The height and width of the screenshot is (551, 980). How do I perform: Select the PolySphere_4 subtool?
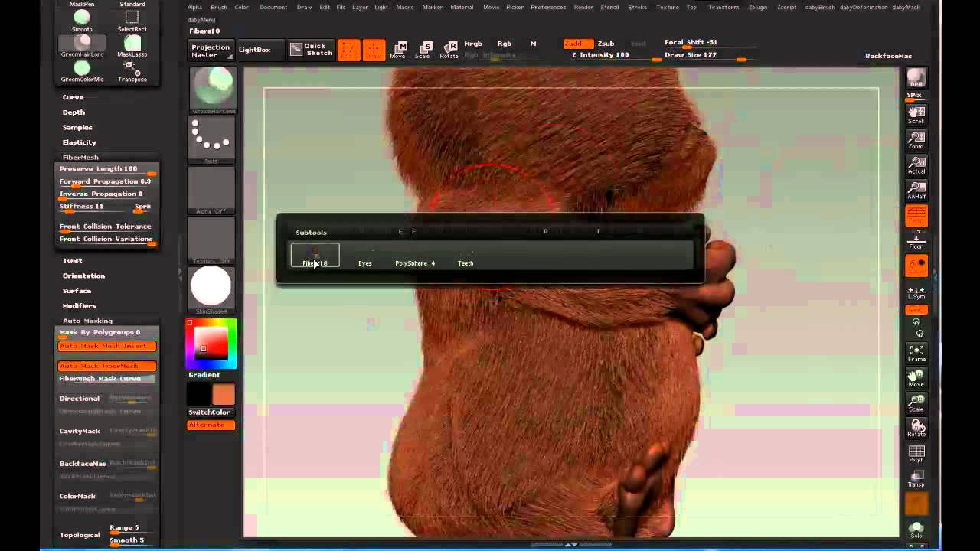pyautogui.click(x=415, y=256)
